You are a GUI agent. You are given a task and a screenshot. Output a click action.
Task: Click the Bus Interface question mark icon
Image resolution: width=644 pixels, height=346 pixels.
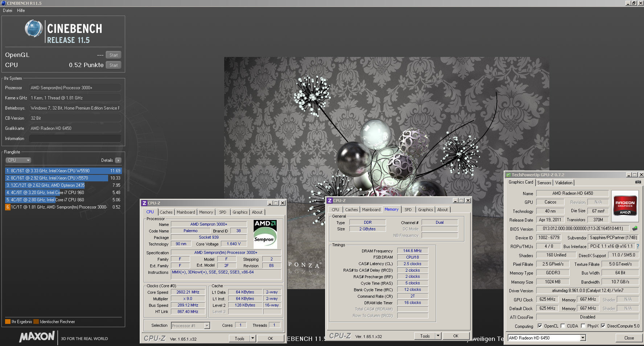click(637, 246)
